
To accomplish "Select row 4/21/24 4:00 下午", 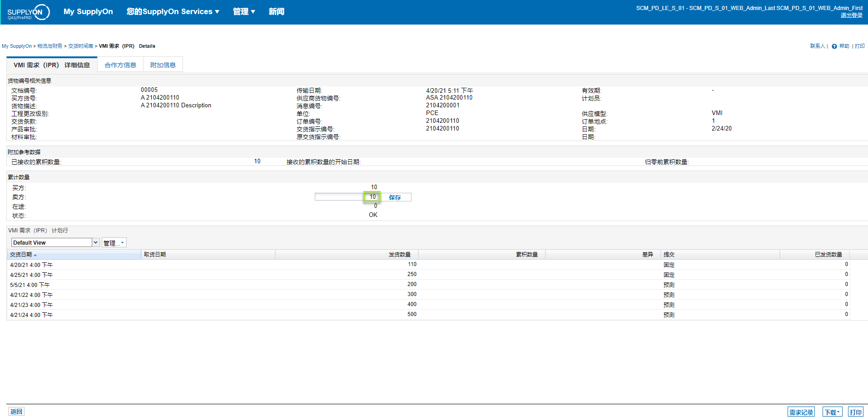I will (x=428, y=315).
